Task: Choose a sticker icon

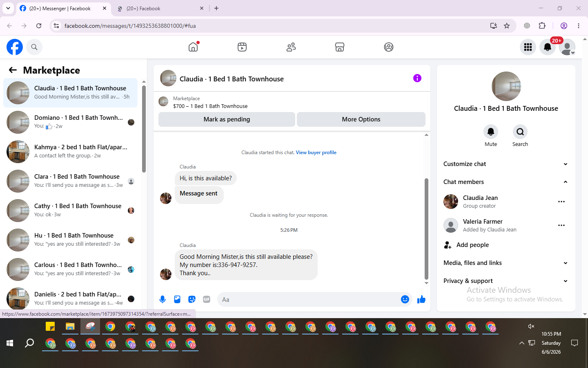Action: click(192, 299)
